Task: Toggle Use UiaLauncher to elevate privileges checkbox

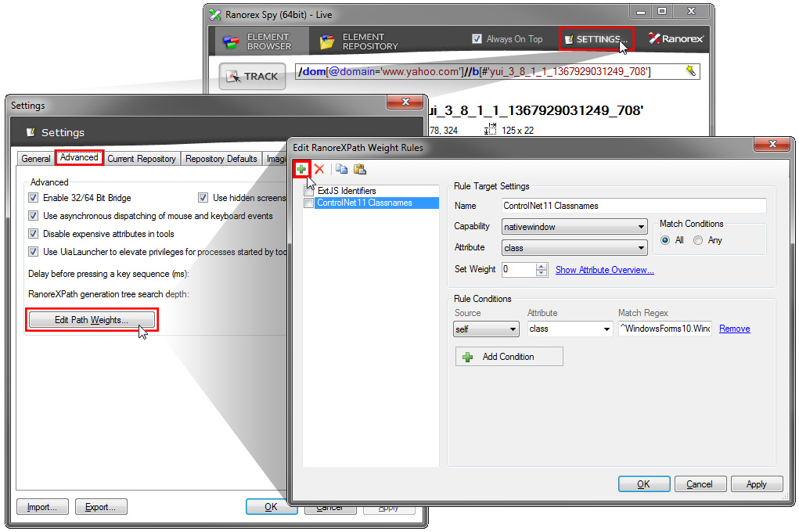Action: [33, 251]
